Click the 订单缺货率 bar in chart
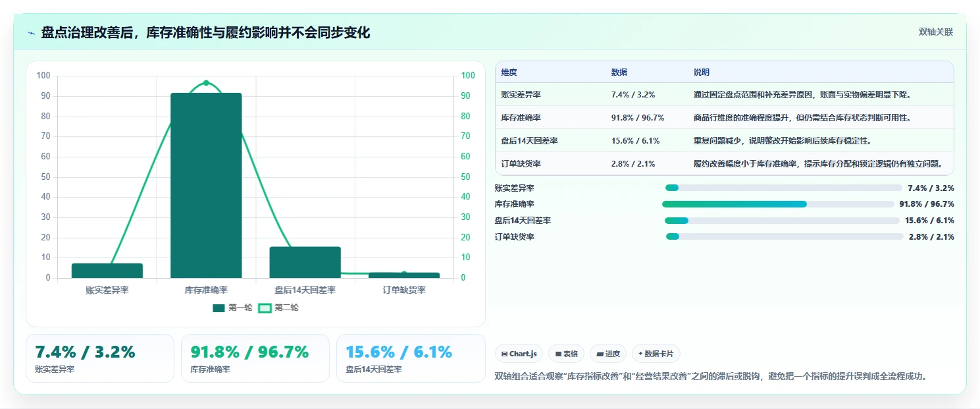The width and height of the screenshot is (980, 409). click(404, 275)
